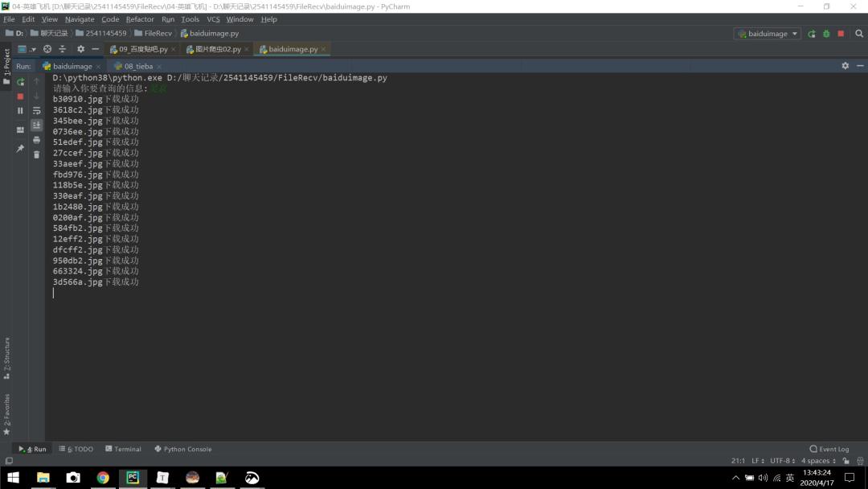Open the Event Log panel
Screen dimensions: 868x489
(x=829, y=449)
